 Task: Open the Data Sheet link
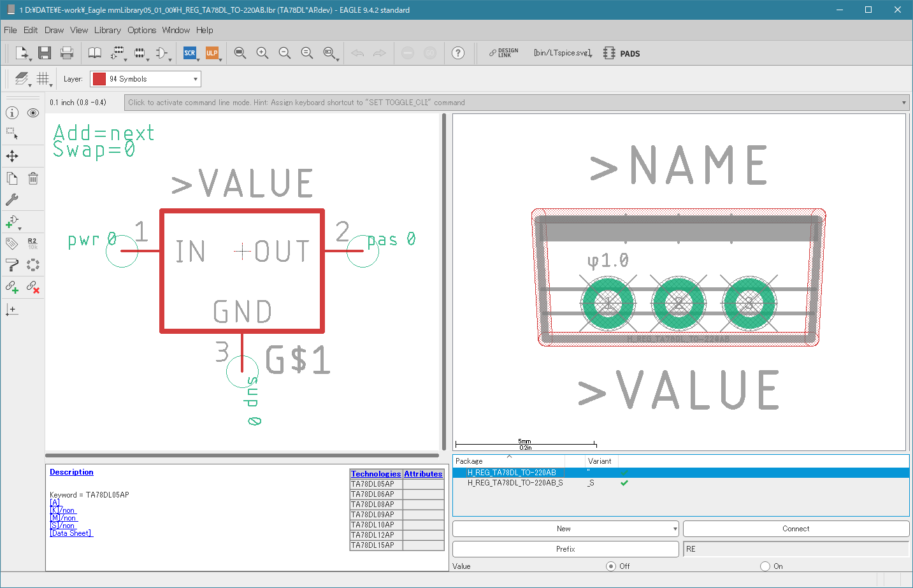click(71, 533)
